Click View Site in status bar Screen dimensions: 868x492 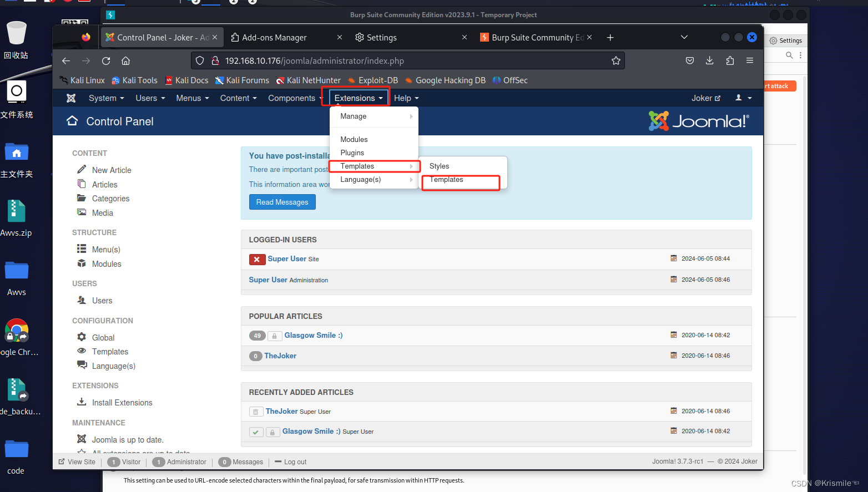77,462
